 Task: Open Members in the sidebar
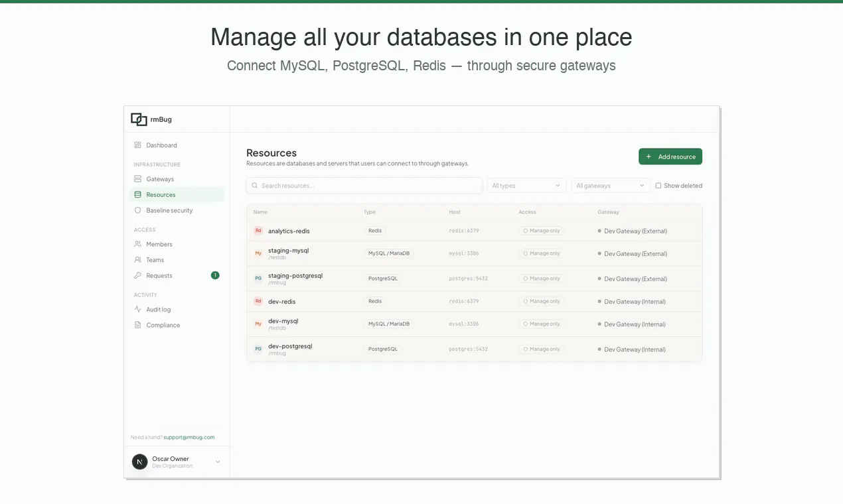click(177, 244)
